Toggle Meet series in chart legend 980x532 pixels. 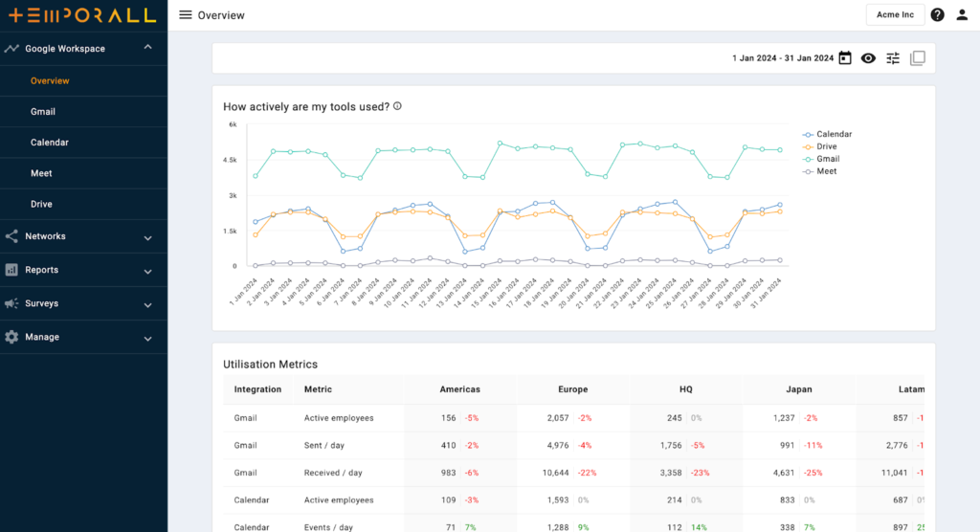[819, 171]
